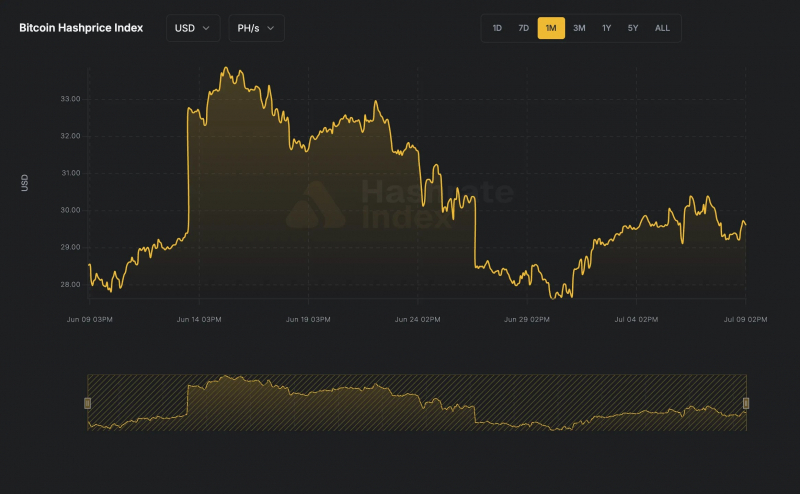
Task: Click the Bitcoin Hashprice Index title
Action: click(x=81, y=28)
